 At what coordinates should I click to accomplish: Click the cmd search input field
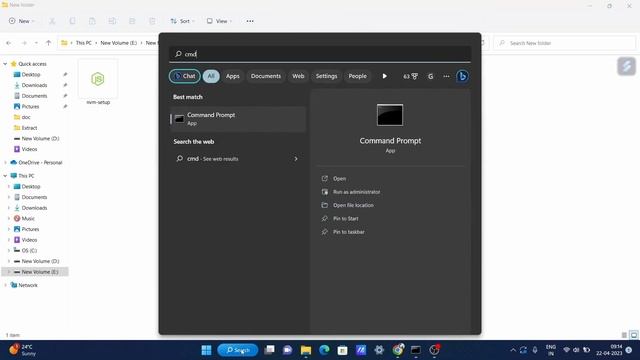(320, 54)
